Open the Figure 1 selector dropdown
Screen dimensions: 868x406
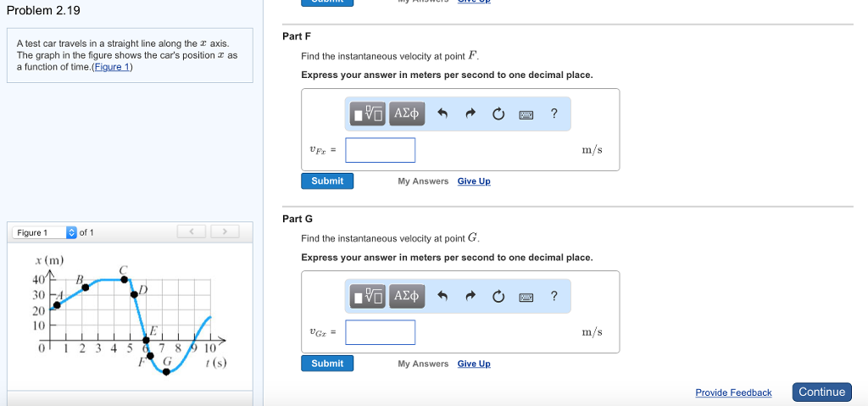(x=70, y=232)
